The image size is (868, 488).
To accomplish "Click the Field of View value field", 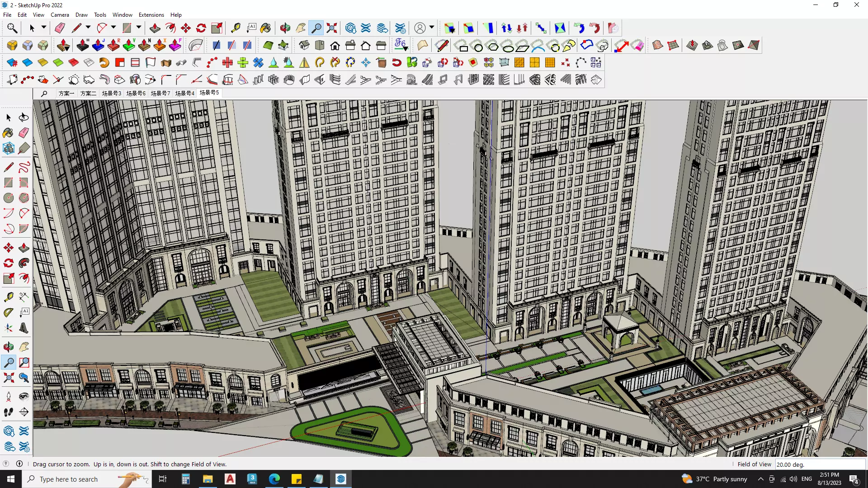I will click(x=820, y=465).
